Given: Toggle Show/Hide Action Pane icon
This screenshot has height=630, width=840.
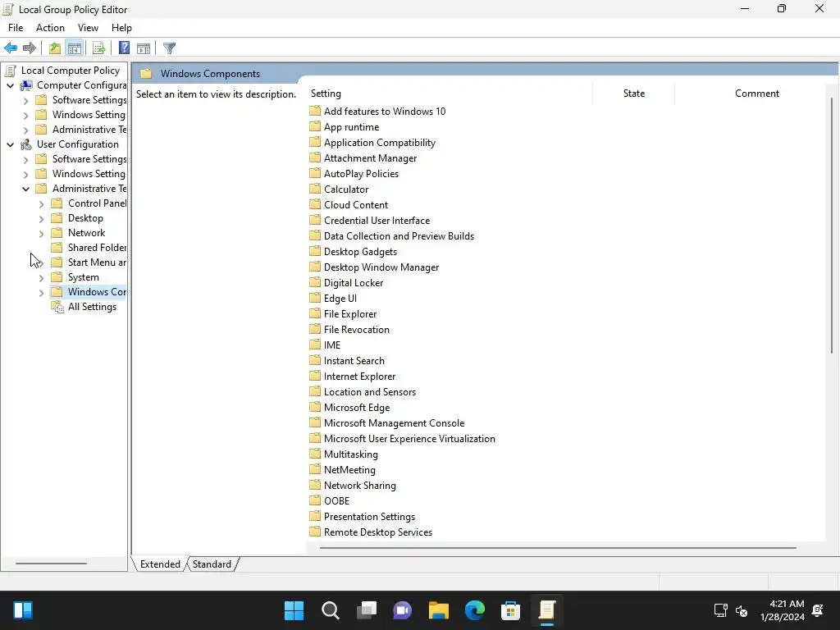Looking at the screenshot, I should point(144,48).
